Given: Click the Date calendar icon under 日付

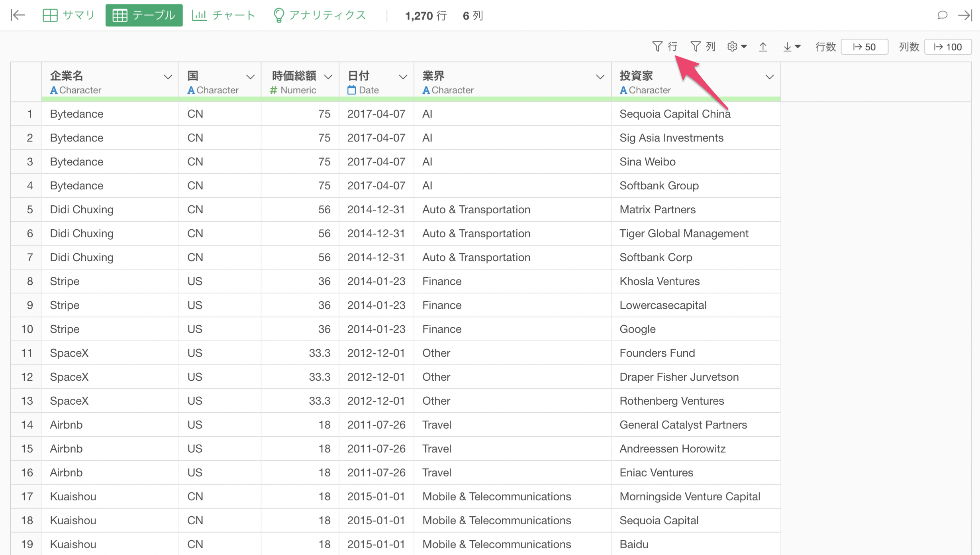Looking at the screenshot, I should coord(351,90).
